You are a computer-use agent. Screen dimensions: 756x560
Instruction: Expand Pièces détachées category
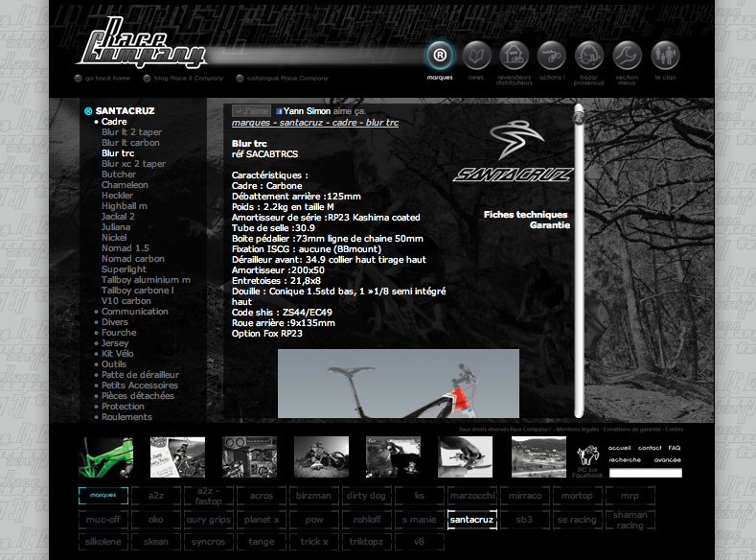tap(137, 396)
